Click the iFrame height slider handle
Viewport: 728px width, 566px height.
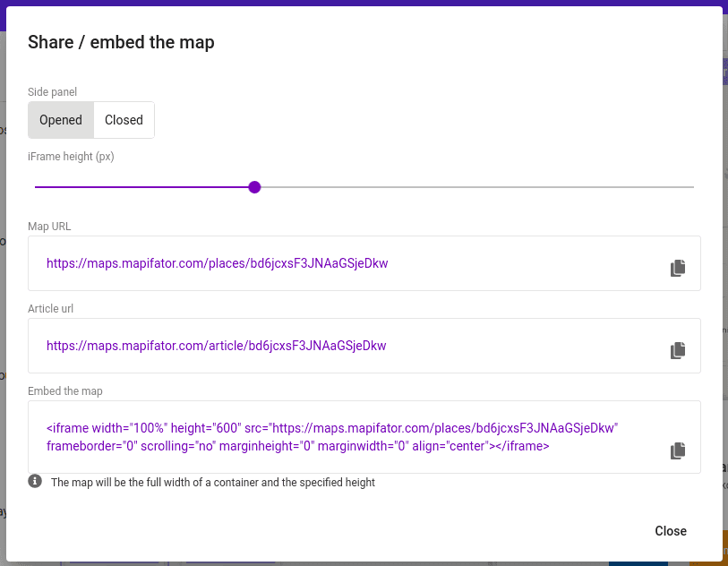click(254, 187)
